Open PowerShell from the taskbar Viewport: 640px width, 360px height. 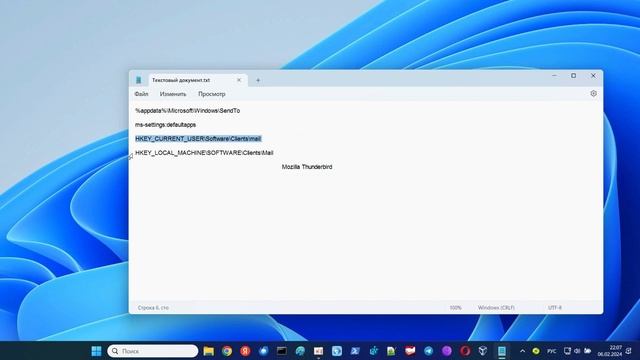pos(355,351)
